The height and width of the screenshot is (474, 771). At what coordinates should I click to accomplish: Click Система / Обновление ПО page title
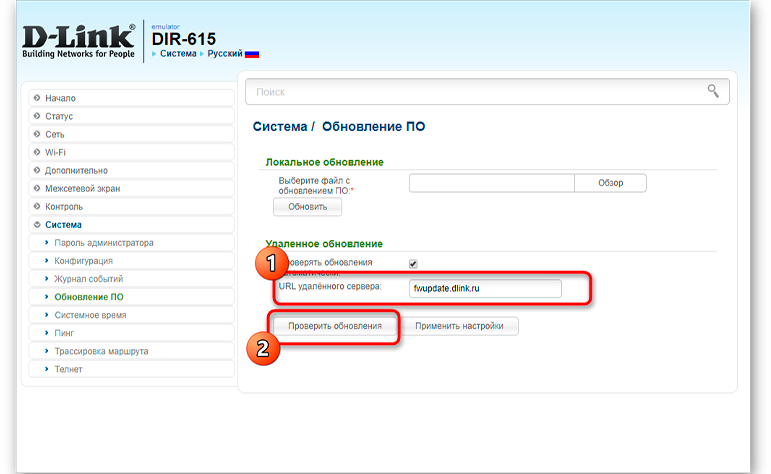pos(339,126)
